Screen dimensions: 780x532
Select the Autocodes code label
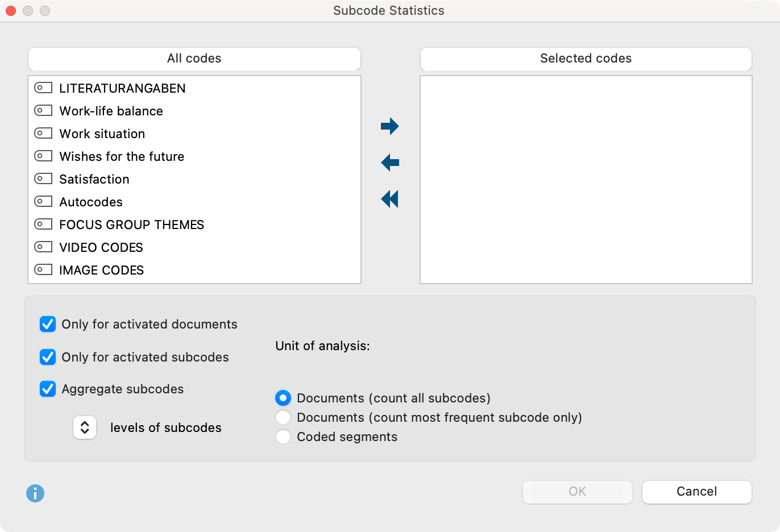[91, 202]
